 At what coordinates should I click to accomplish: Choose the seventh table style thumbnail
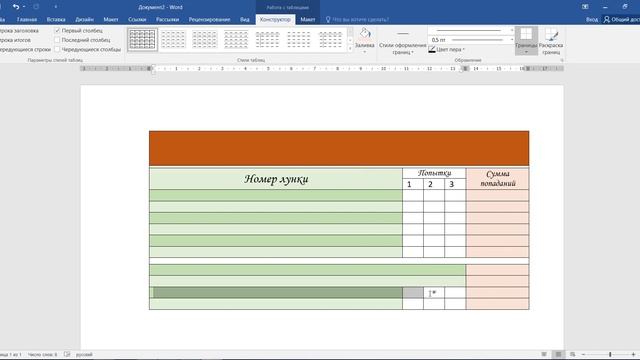(x=330, y=40)
